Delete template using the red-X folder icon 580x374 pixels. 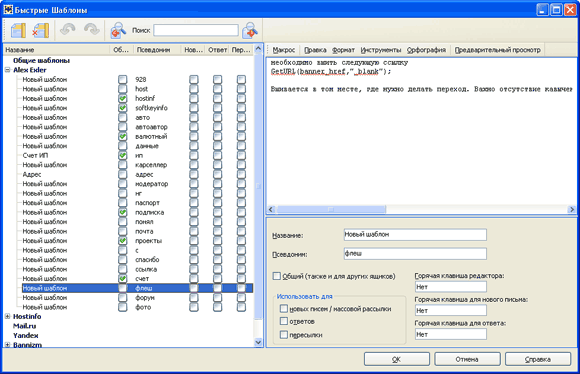point(41,30)
